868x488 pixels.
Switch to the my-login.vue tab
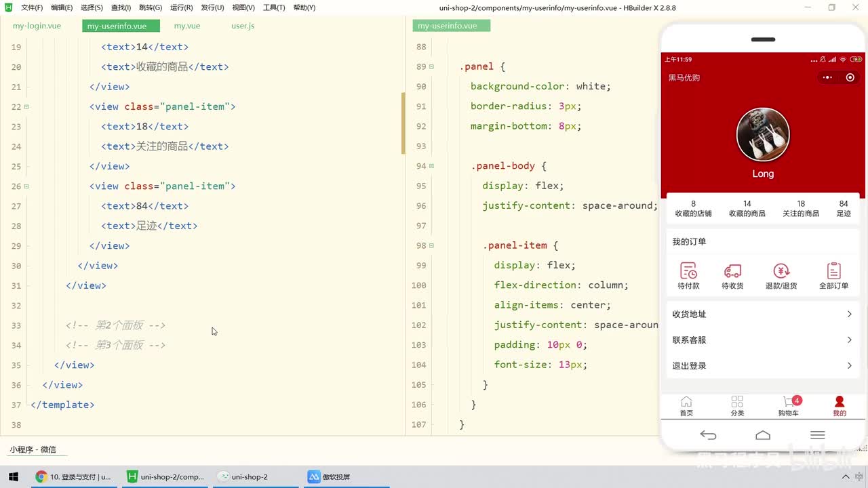(37, 26)
